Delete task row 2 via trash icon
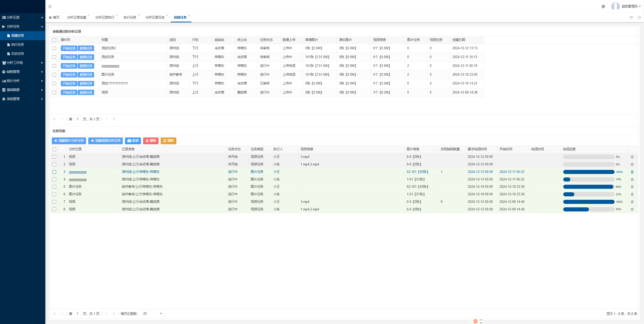 click(x=632, y=164)
